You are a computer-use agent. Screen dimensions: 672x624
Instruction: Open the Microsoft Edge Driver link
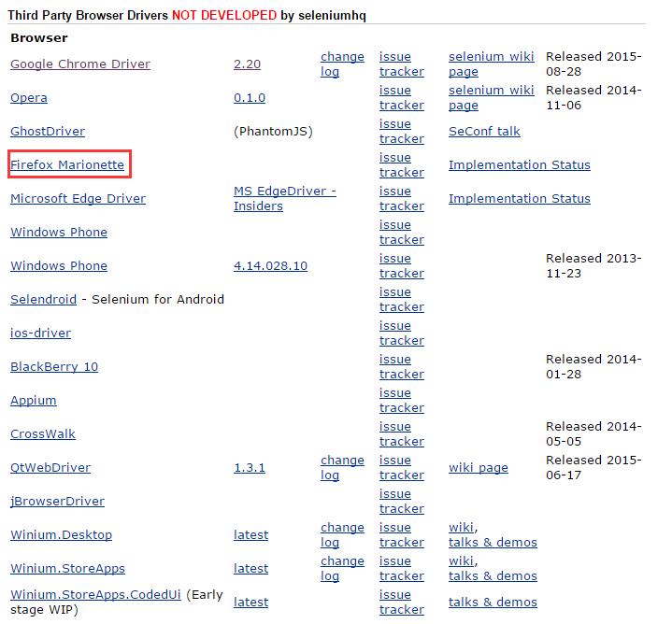[78, 198]
